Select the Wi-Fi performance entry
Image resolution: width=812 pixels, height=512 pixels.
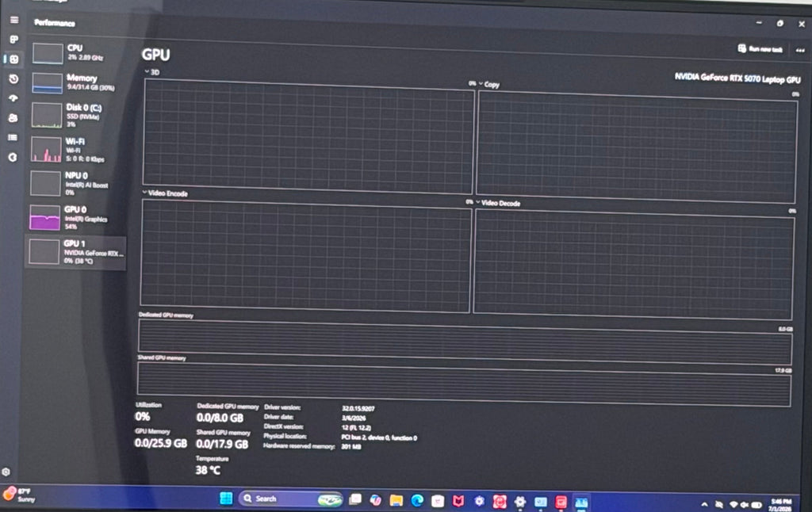click(76, 150)
